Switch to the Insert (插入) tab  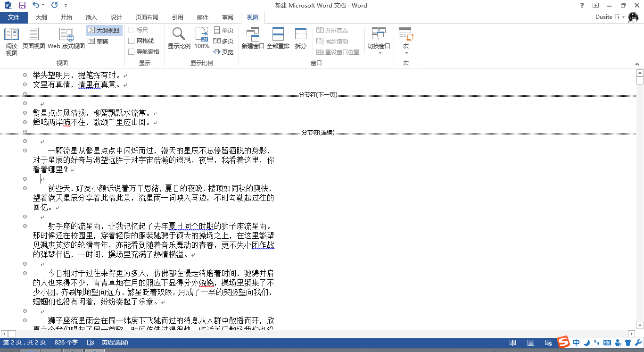coord(91,17)
